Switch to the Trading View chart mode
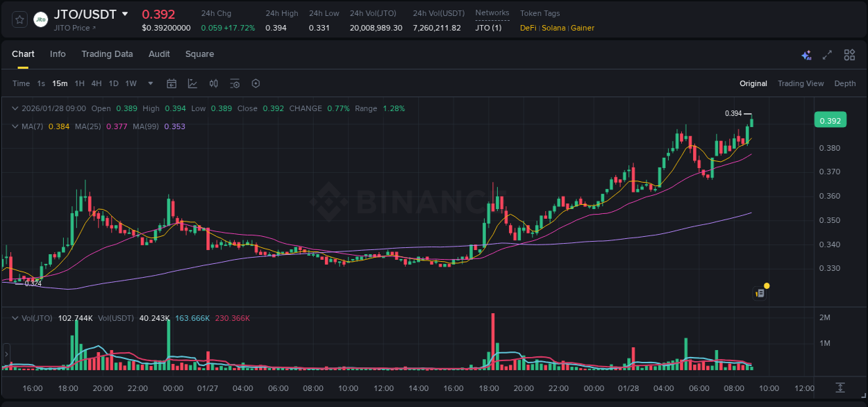Screen dimensions: 868x407 800,83
